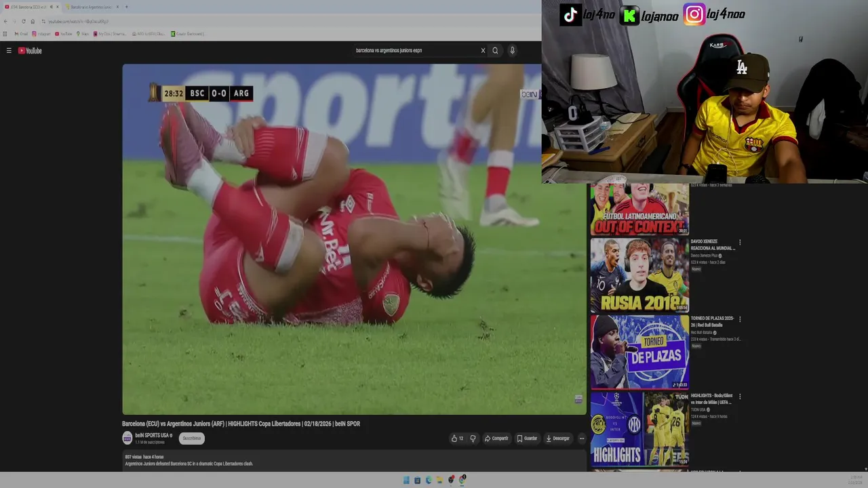Subscribe to beIN SPORTS USA channel
868x488 pixels.
pos(192,439)
